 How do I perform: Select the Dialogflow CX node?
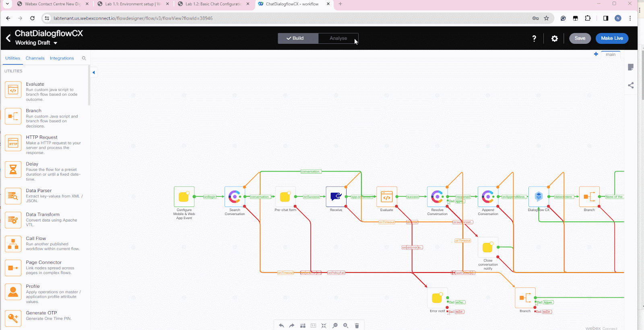pyautogui.click(x=539, y=197)
